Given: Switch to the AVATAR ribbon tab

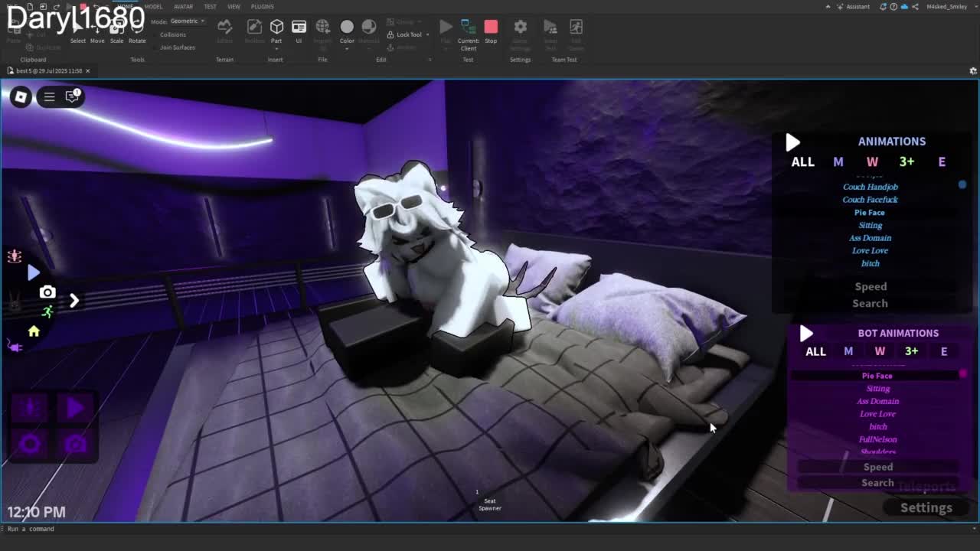Looking at the screenshot, I should pos(183,7).
